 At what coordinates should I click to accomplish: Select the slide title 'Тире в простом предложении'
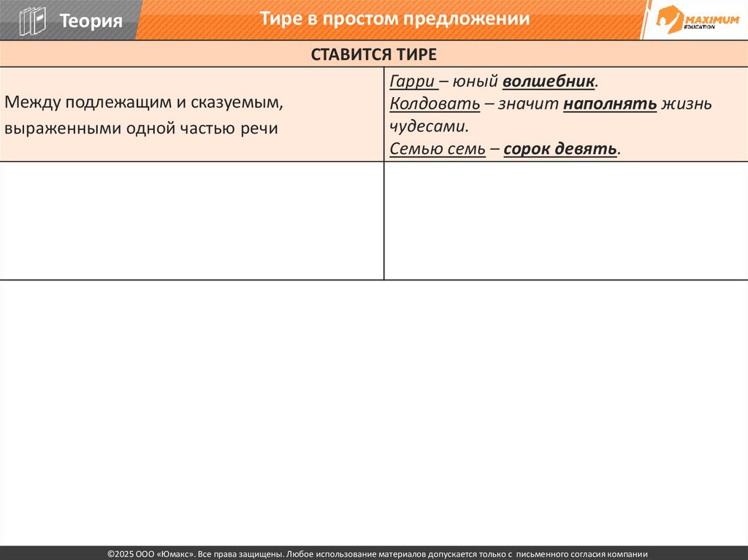click(x=394, y=18)
